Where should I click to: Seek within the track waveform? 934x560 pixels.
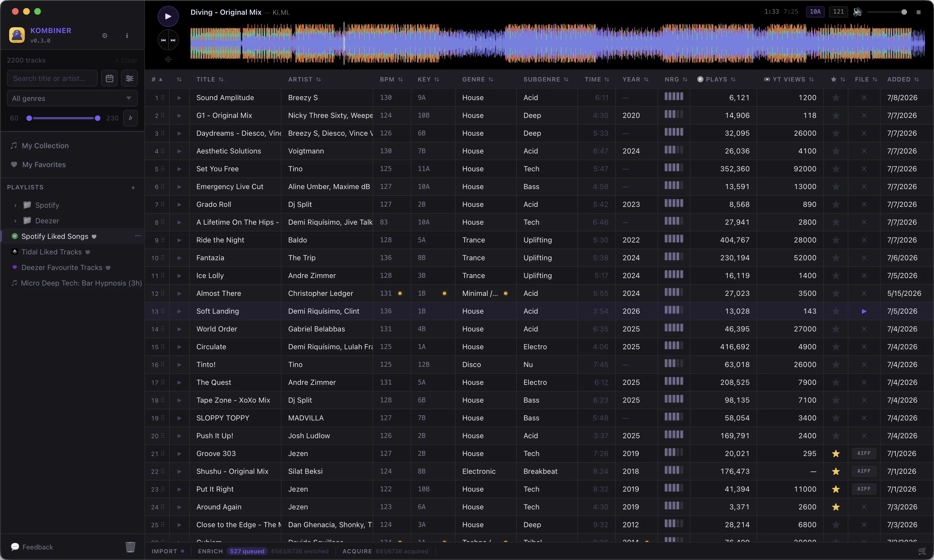(x=557, y=43)
